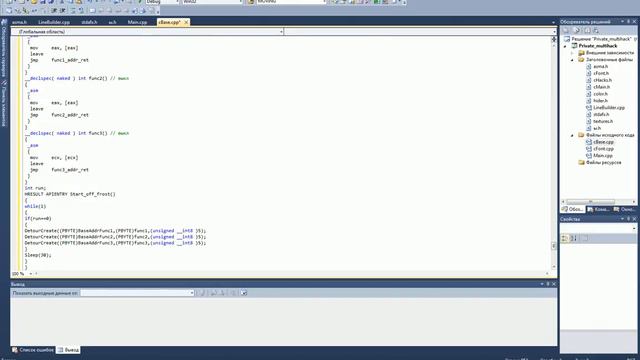Click the alphabetical sort icon in Properties panel
Screen dimensions: 640x360
573,238
